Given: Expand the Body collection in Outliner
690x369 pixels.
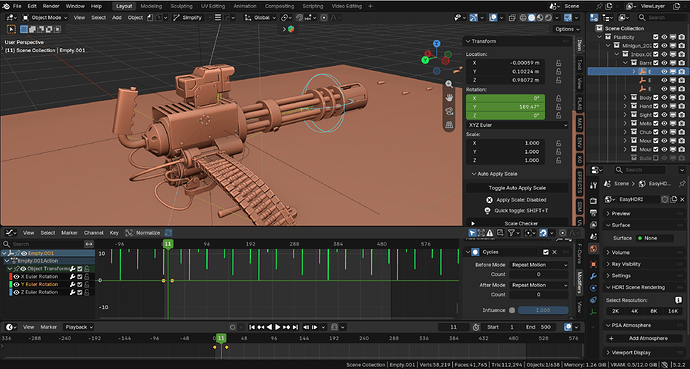Looking at the screenshot, I should pyautogui.click(x=625, y=97).
